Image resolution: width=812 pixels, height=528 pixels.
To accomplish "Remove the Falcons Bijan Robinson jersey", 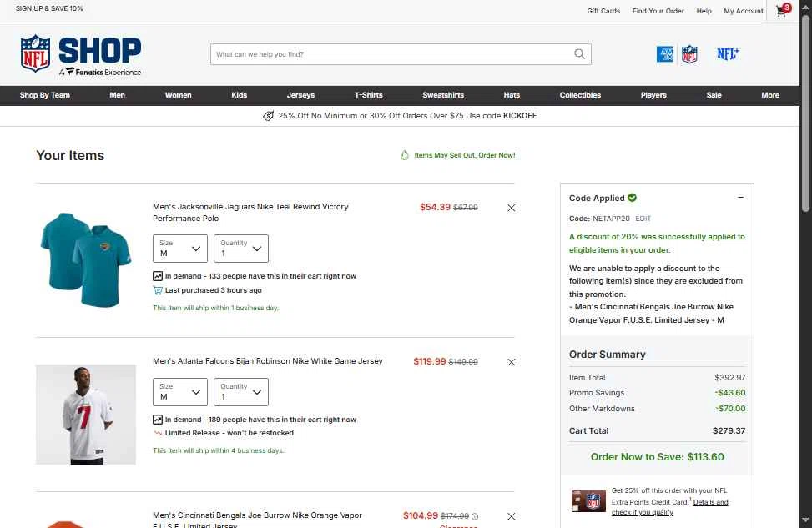I will [511, 362].
